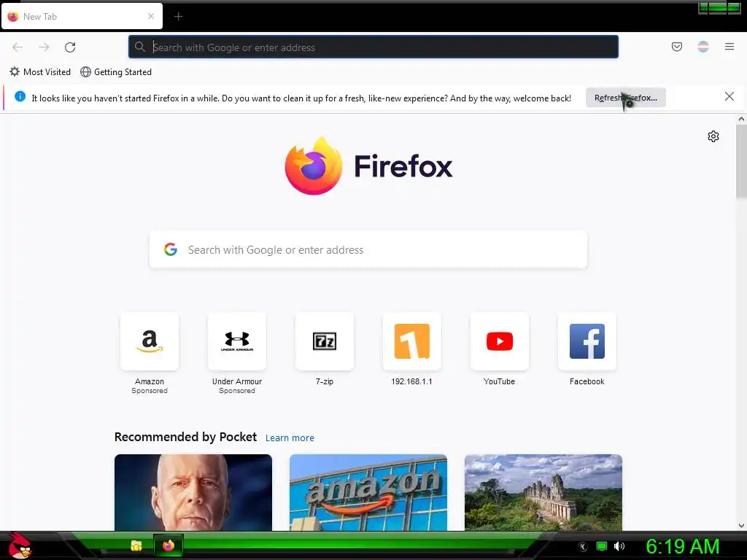
Task: Click the Amazon Sponsored label
Action: 150,391
